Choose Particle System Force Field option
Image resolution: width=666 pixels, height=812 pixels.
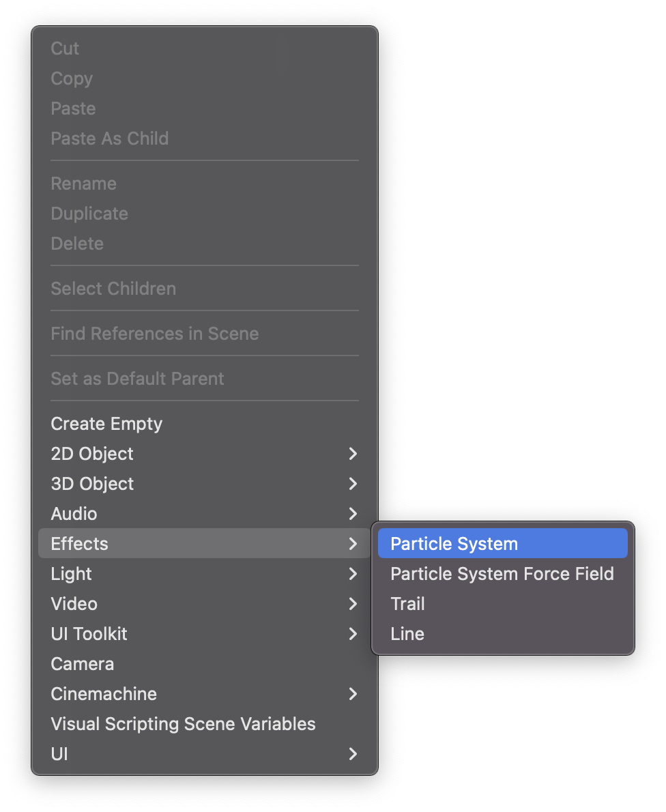pyautogui.click(x=502, y=574)
